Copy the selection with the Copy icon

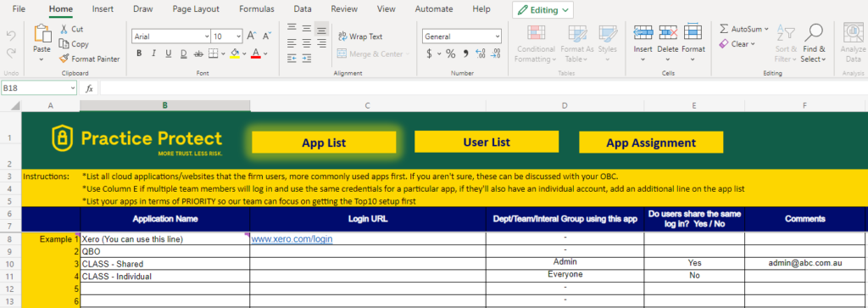[x=64, y=44]
